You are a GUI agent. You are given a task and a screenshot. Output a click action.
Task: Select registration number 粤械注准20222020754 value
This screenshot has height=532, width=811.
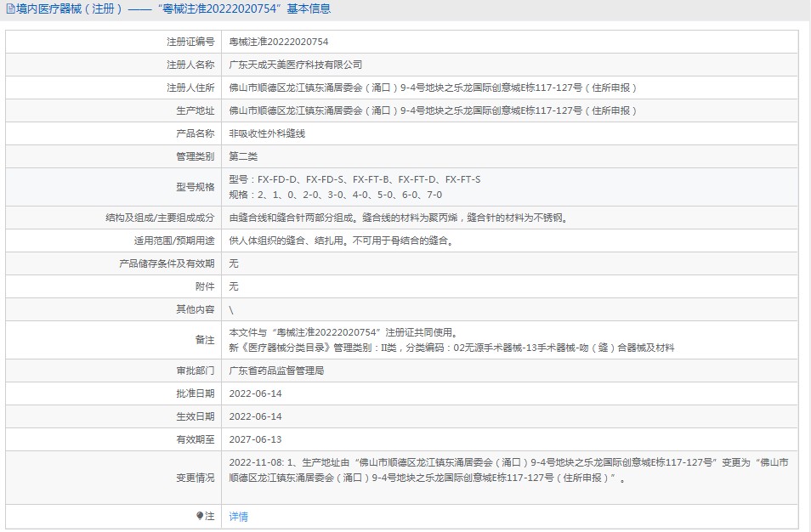(279, 42)
